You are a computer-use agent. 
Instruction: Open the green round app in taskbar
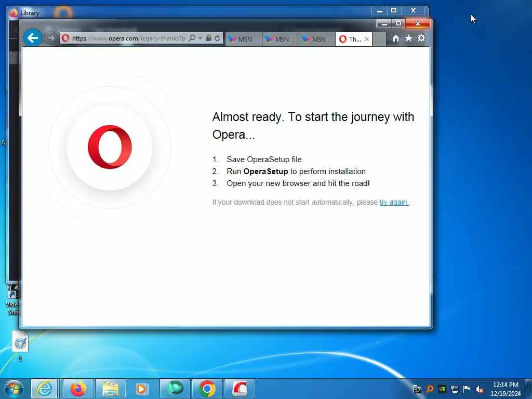click(x=175, y=389)
